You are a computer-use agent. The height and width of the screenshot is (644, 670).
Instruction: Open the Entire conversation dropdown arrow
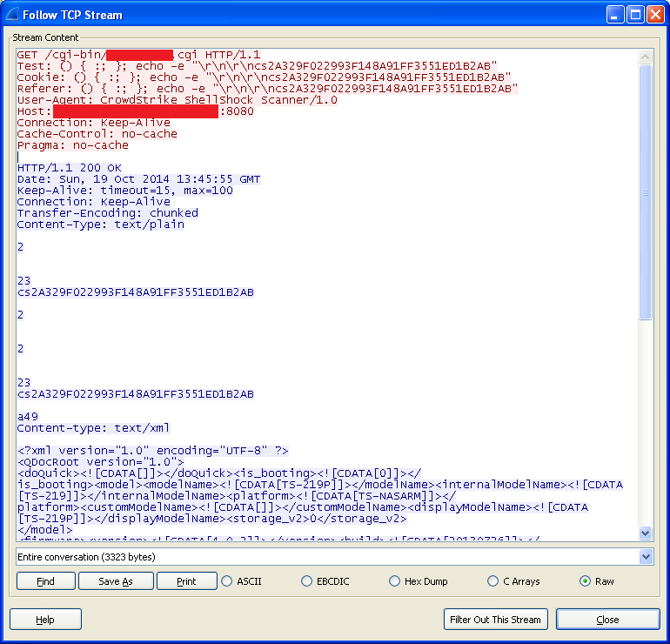(x=646, y=557)
